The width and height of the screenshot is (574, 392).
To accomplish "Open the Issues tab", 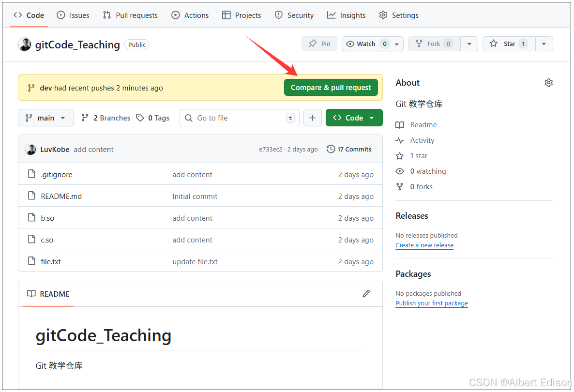I will pos(73,15).
